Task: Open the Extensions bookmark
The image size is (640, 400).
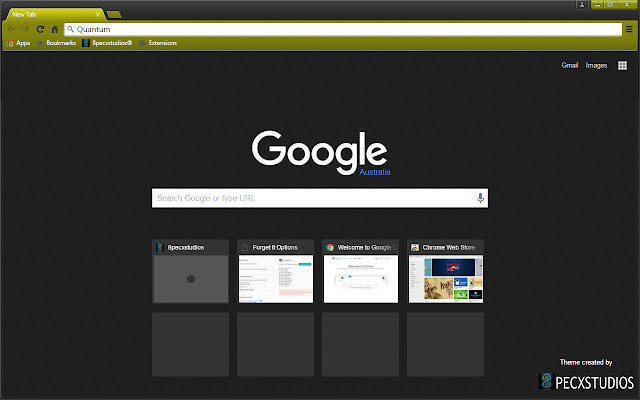Action: 158,43
